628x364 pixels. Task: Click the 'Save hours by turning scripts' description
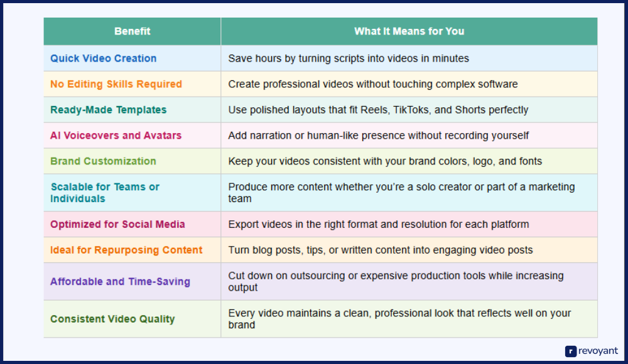pos(349,58)
